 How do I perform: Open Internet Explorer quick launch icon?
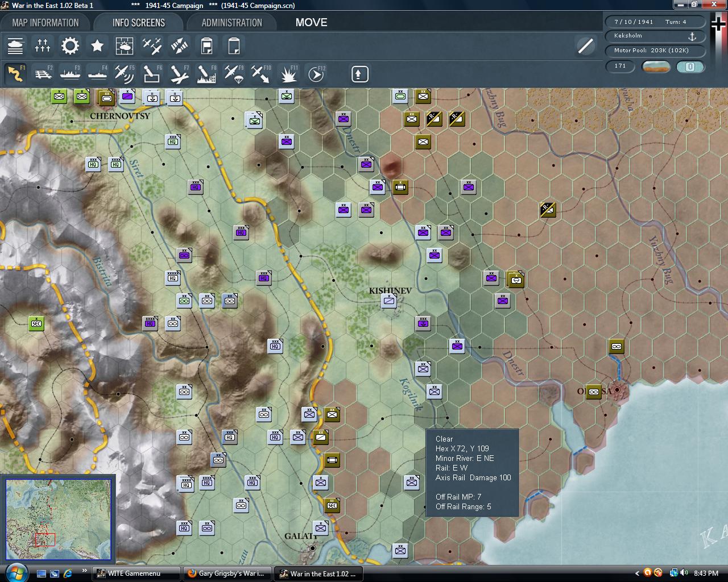pyautogui.click(x=68, y=573)
